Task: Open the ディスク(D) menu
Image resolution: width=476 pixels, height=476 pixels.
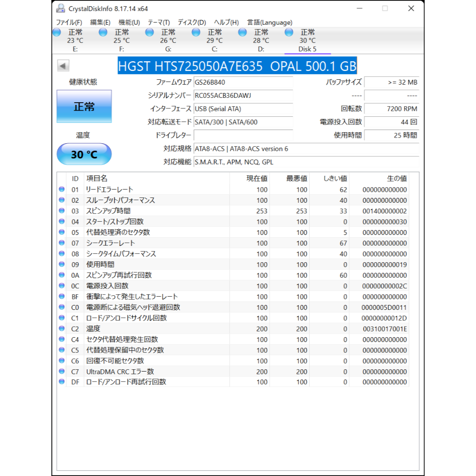Action: (x=192, y=22)
